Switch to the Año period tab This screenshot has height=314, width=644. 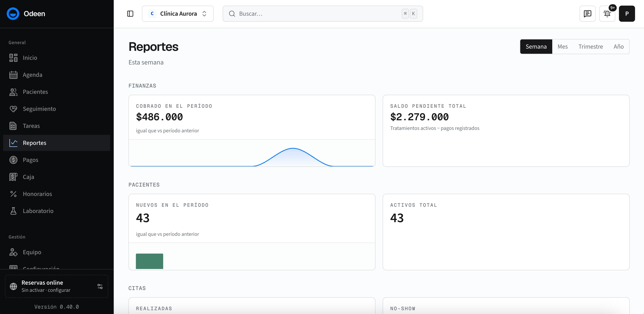618,47
